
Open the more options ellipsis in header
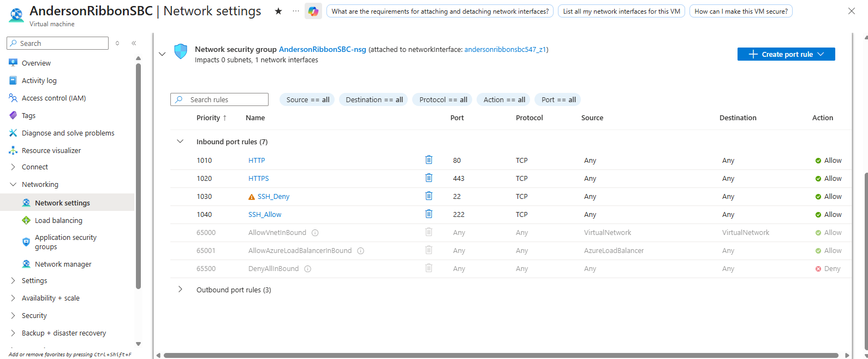[x=296, y=11]
